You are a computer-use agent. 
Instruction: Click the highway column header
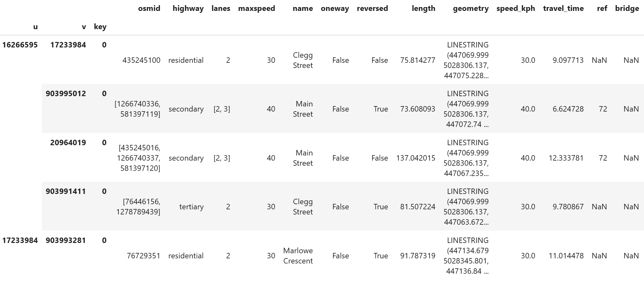click(x=188, y=8)
